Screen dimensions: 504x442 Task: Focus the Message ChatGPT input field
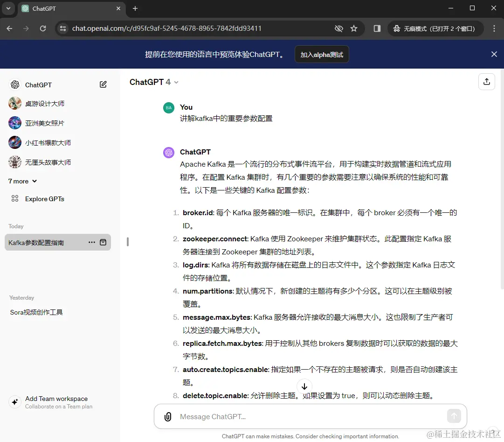[310, 417]
